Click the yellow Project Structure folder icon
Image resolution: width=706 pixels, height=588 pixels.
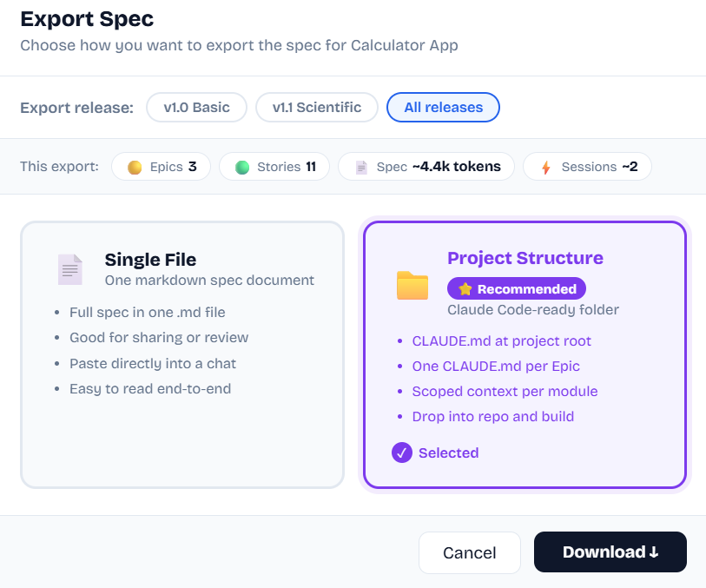[x=412, y=286]
